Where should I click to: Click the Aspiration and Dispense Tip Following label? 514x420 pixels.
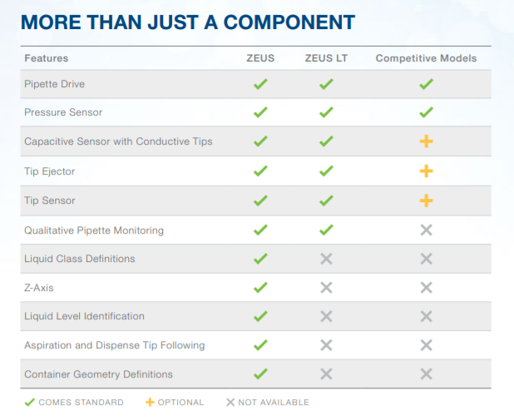114,345
